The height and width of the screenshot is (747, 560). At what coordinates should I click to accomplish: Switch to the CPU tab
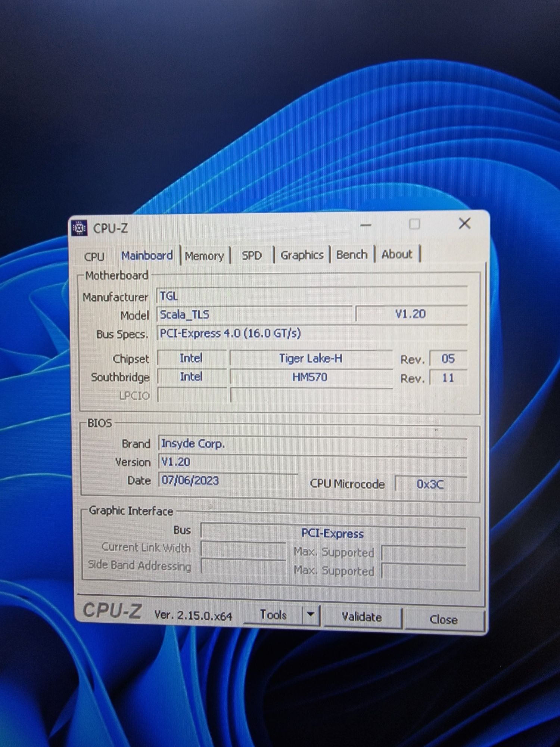[x=94, y=257]
